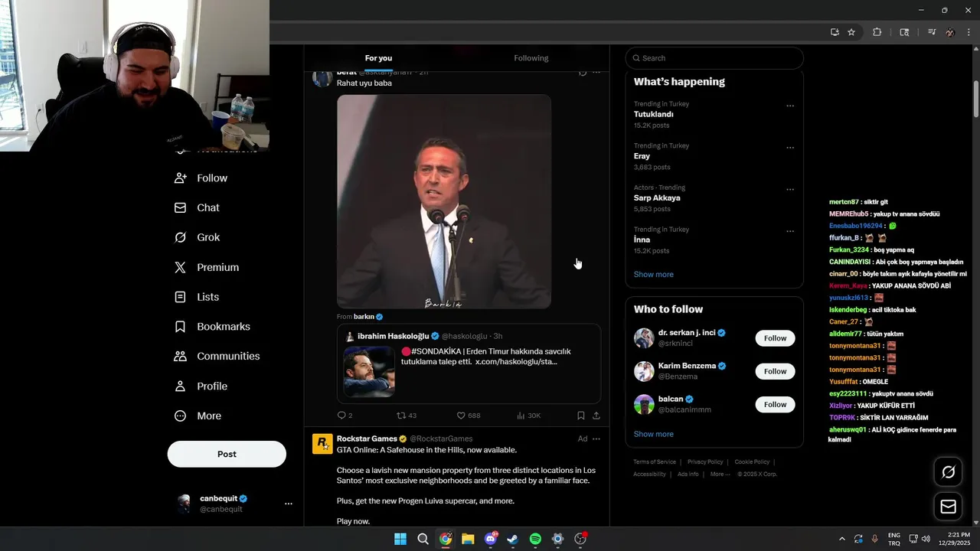The image size is (980, 551).
Task: Open Windows Start menu
Action: tap(400, 539)
